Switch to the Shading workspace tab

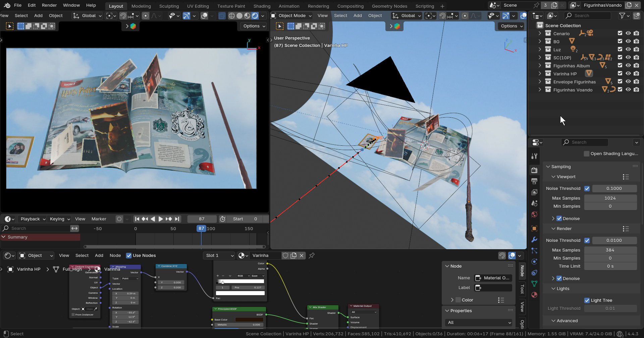pos(262,6)
